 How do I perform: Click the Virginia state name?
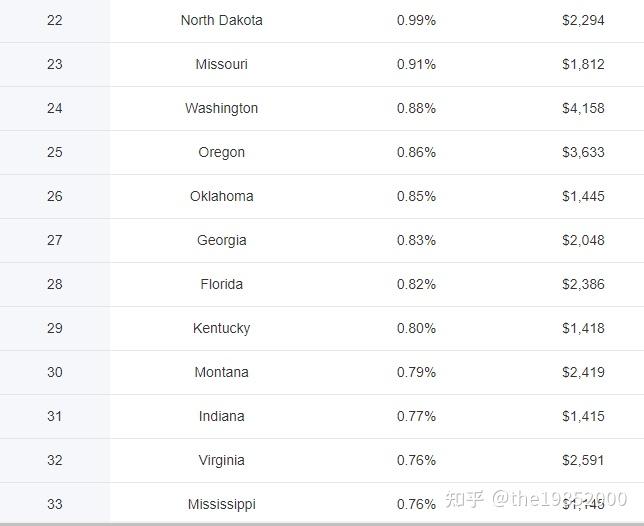222,460
